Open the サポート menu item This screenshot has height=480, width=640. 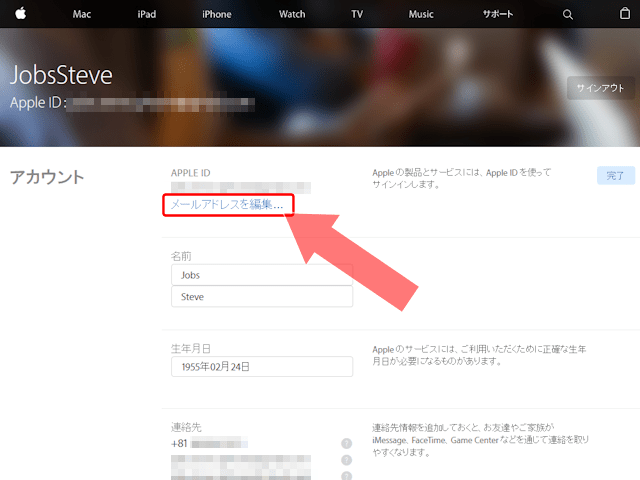[x=498, y=14]
